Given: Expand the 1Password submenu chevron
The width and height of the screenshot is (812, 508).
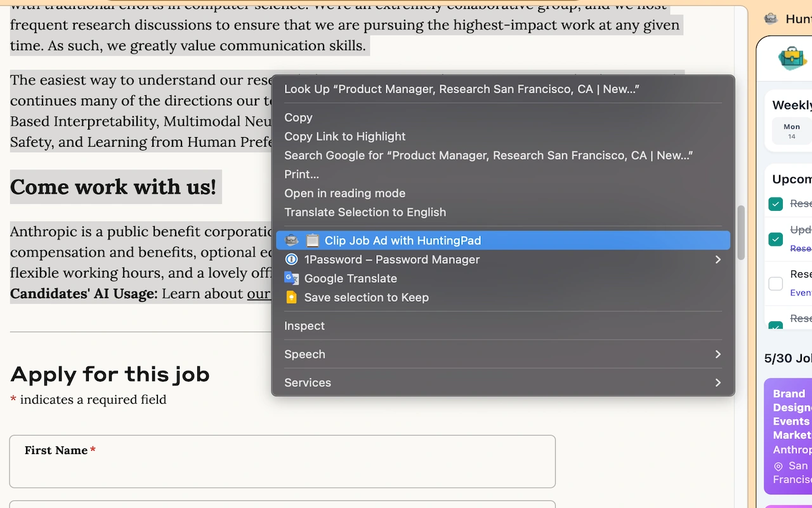Looking at the screenshot, I should pyautogui.click(x=717, y=259).
